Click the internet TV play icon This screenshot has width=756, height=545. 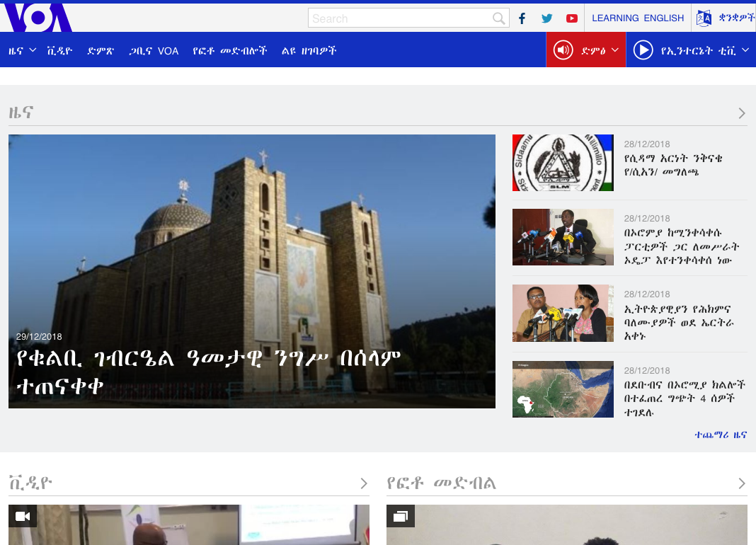point(643,50)
